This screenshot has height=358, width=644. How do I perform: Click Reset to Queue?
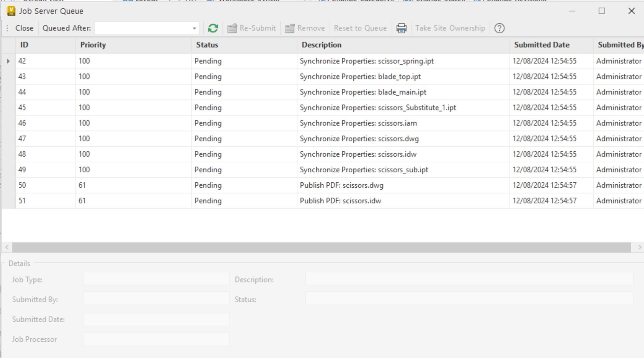pos(360,28)
